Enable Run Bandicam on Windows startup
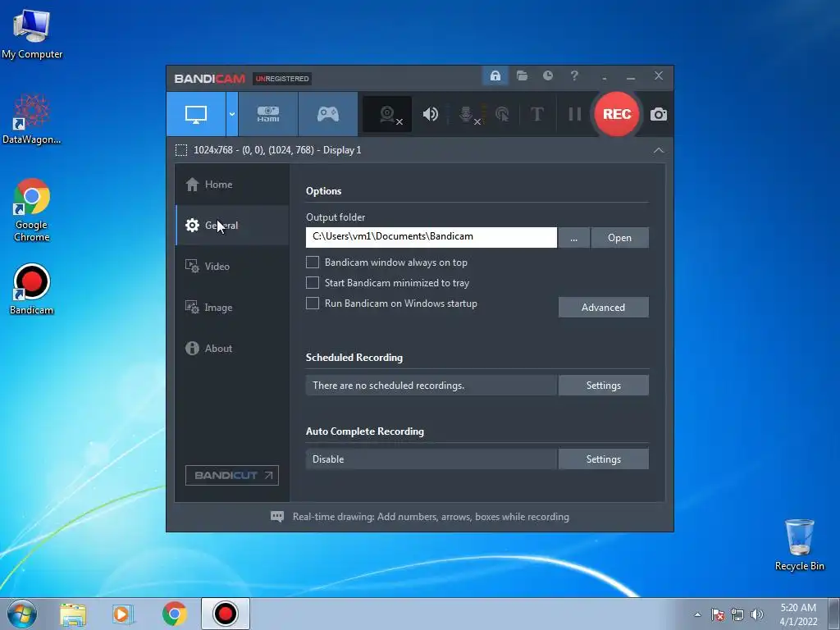The height and width of the screenshot is (630, 840). pyautogui.click(x=313, y=304)
